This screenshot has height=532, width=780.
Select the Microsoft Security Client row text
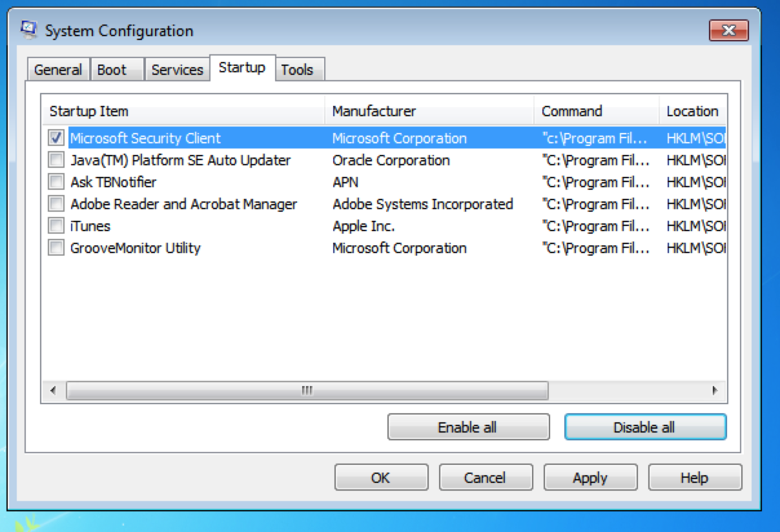(x=145, y=138)
